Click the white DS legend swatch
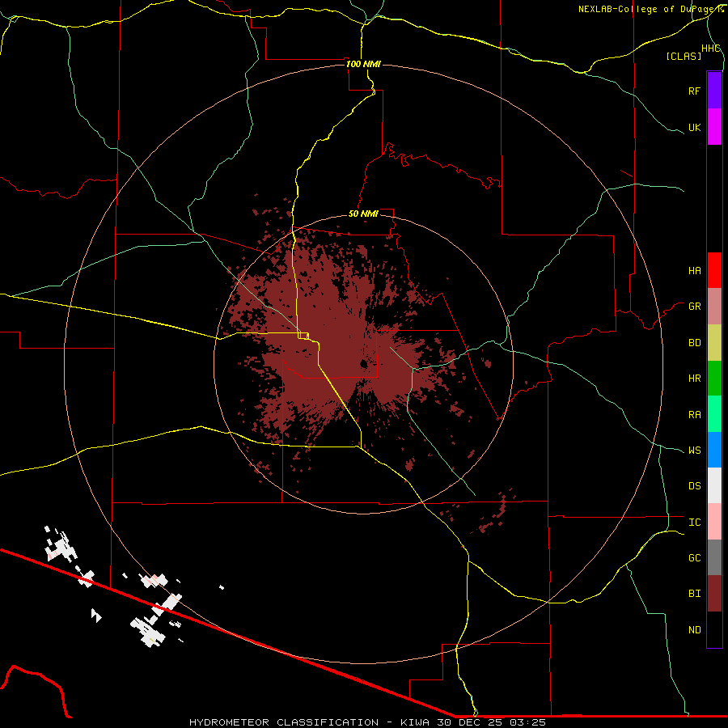Screen dimensions: 728x728 714,485
